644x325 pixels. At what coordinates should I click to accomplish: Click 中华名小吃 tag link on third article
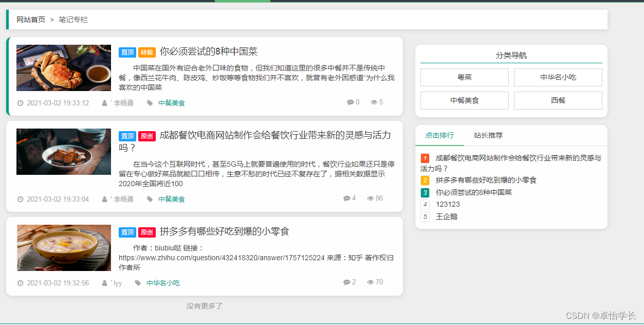[163, 283]
